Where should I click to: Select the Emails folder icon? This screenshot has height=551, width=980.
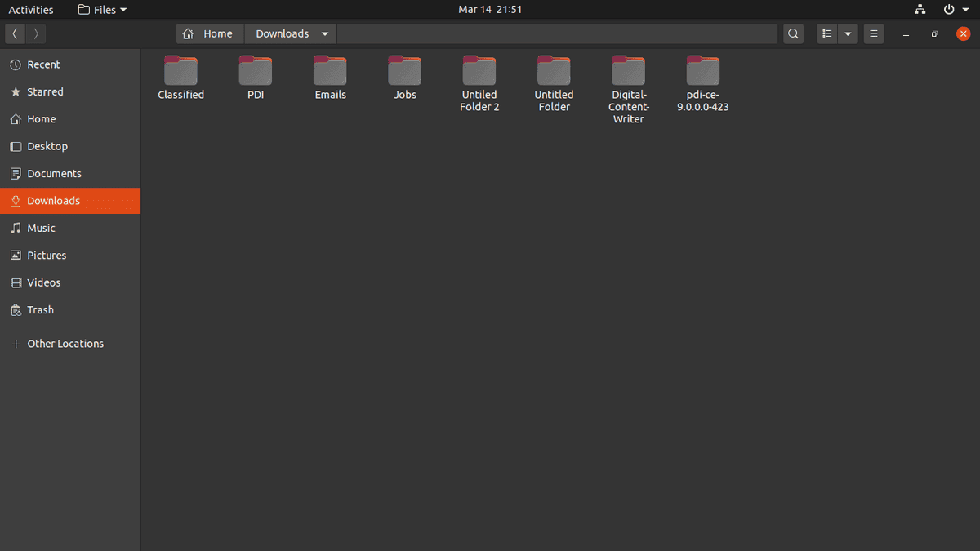coord(330,70)
